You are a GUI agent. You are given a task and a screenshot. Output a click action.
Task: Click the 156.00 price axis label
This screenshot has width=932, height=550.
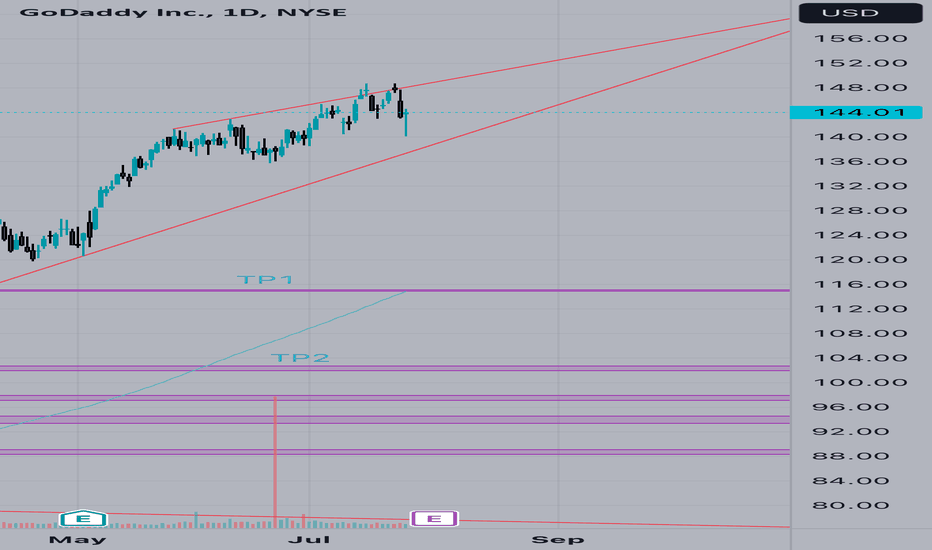860,39
